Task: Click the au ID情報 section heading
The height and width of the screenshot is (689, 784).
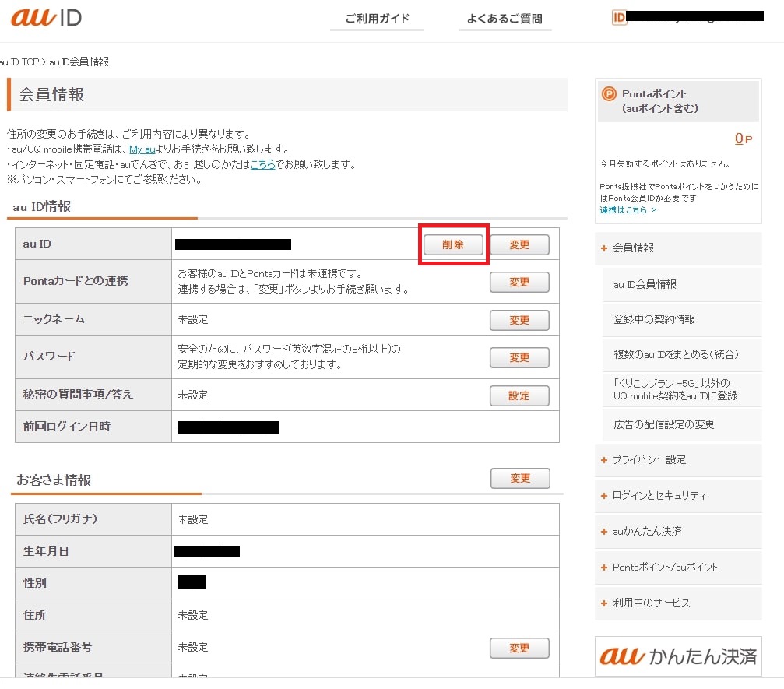Action: [42, 206]
